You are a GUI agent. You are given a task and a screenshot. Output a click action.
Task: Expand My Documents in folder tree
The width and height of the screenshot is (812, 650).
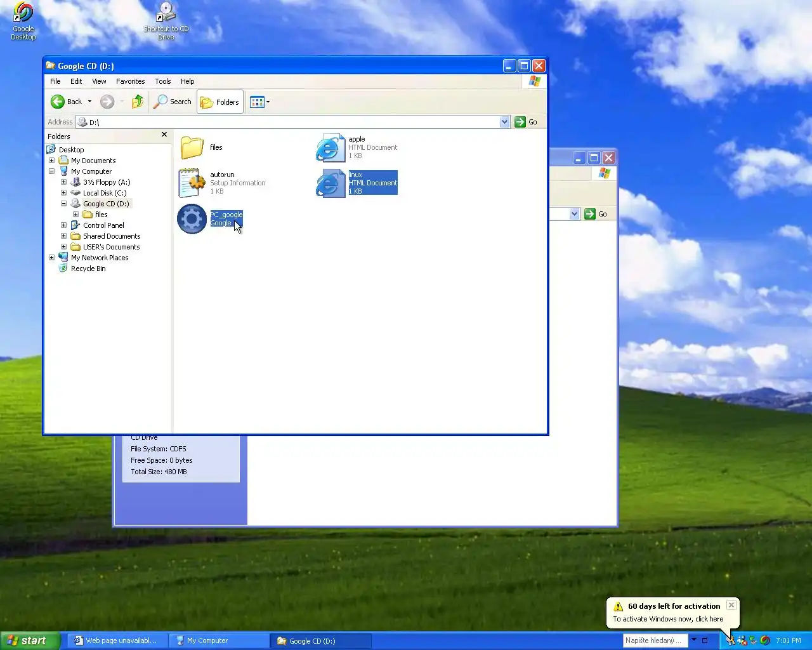(x=52, y=161)
